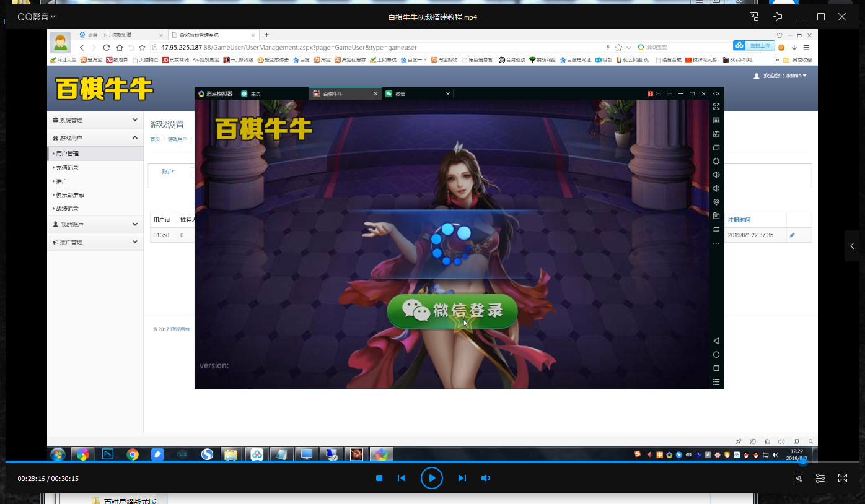Open 战绩记录 in the sidebar
Screen dimensions: 865x504
(x=67, y=209)
